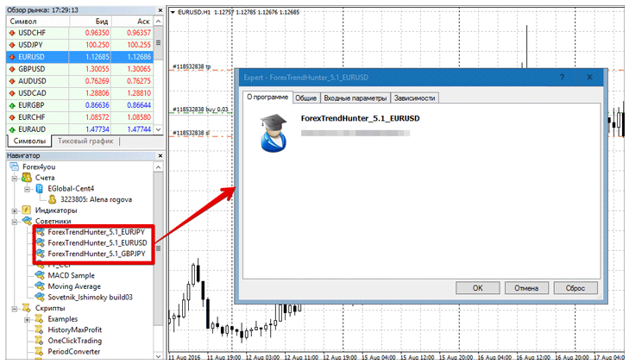Click the Market Watch scrollbar down arrow
629x364 pixels.
pyautogui.click(x=157, y=129)
